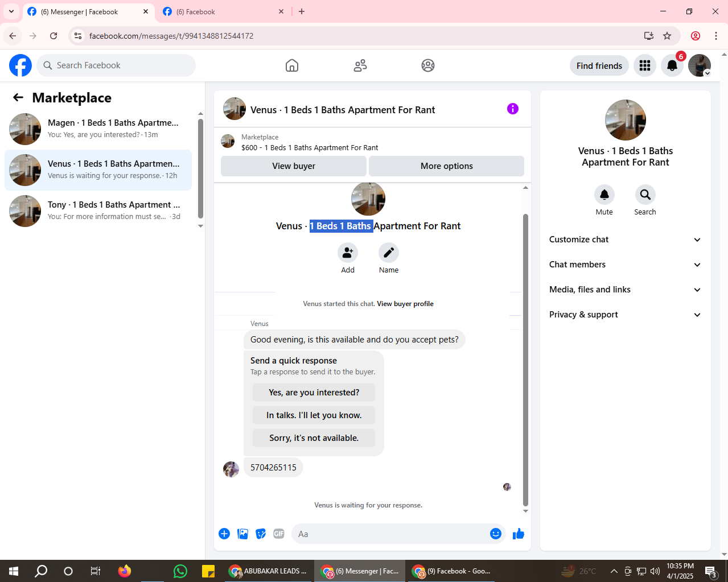Open more actions plus icon in composer
The width and height of the screenshot is (728, 582).
tap(224, 534)
